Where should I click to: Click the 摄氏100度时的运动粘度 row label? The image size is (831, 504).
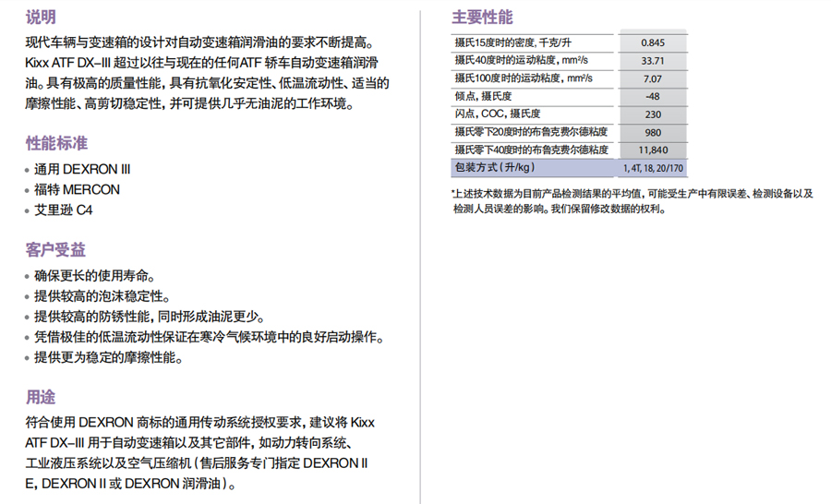(524, 78)
